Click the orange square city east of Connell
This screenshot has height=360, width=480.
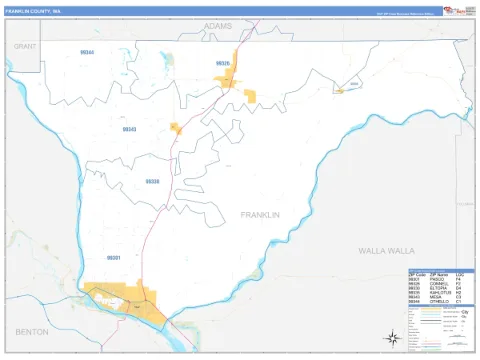click(x=250, y=96)
